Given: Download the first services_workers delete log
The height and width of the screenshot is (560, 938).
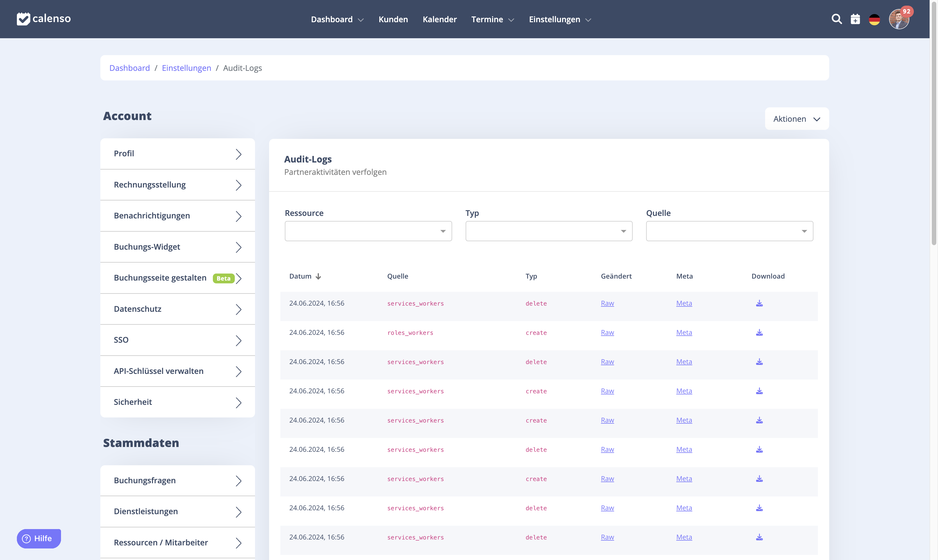Looking at the screenshot, I should click(x=759, y=303).
